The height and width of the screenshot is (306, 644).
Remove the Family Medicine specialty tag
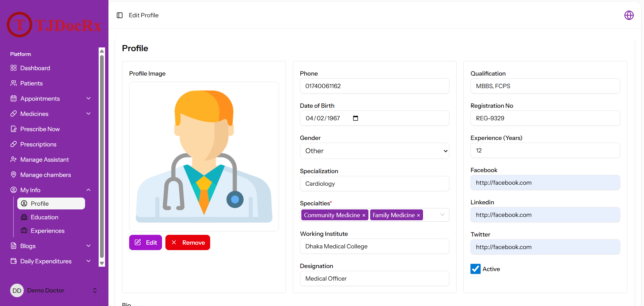(419, 216)
